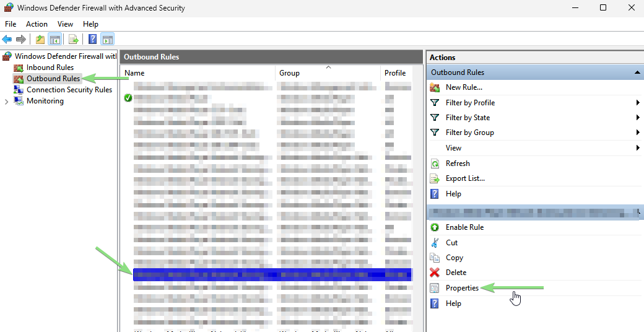Screen dimensions: 644x332
Task: Click Copy in Actions pane
Action: tap(455, 258)
